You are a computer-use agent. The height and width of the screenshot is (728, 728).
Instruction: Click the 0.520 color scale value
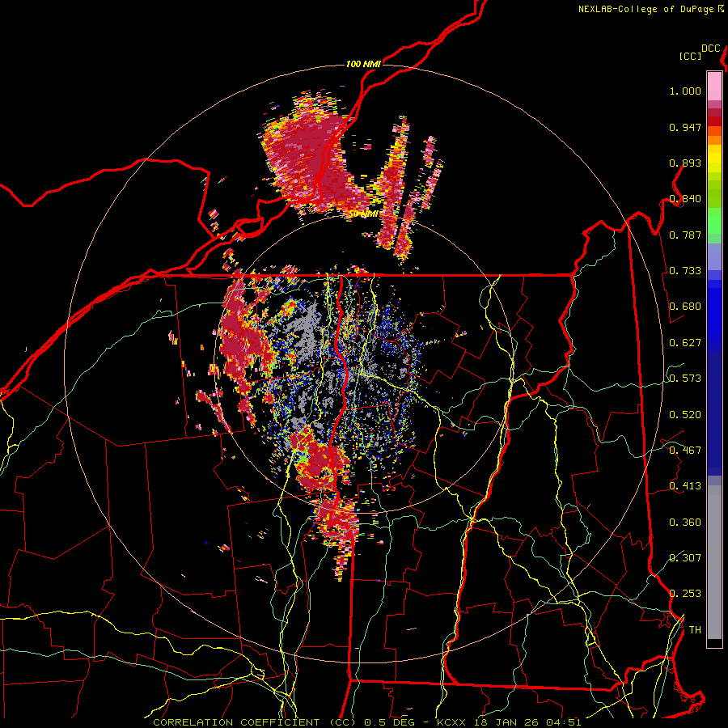point(685,415)
